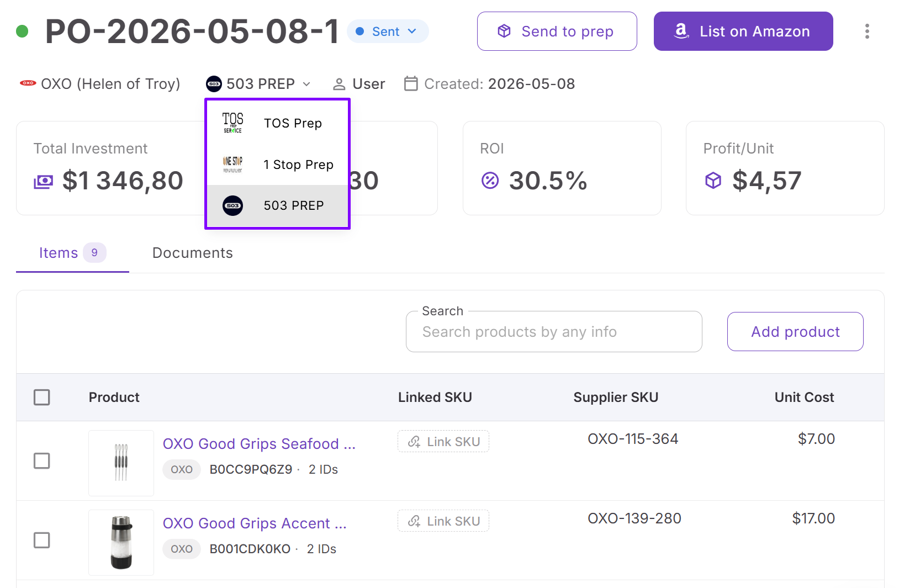Click the Total Investment value $1 346,80

pos(123,181)
